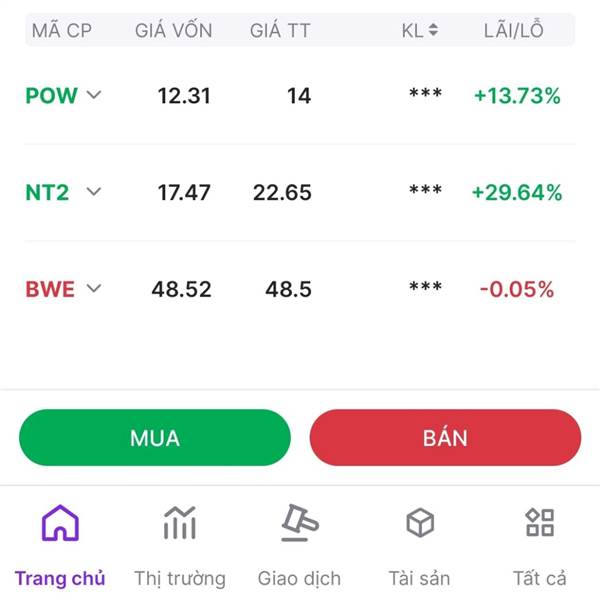This screenshot has width=600, height=600.
Task: Sort by the KL column arrows
Action: [x=433, y=31]
